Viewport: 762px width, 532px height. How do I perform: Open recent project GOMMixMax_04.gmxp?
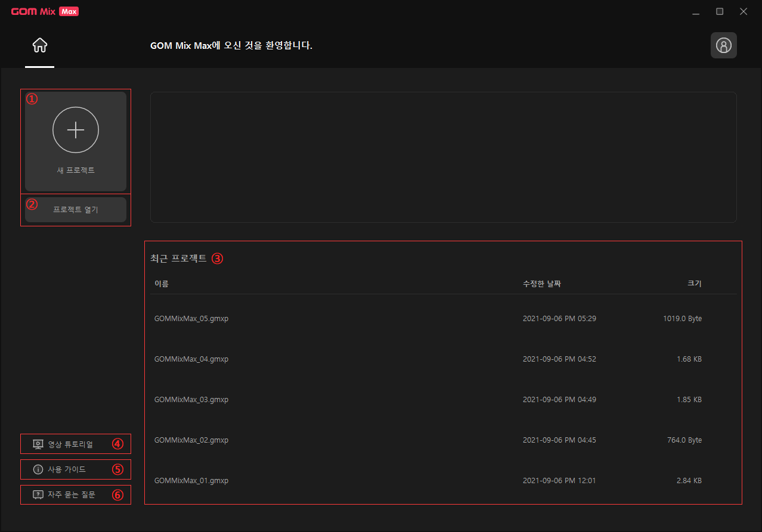click(x=191, y=359)
